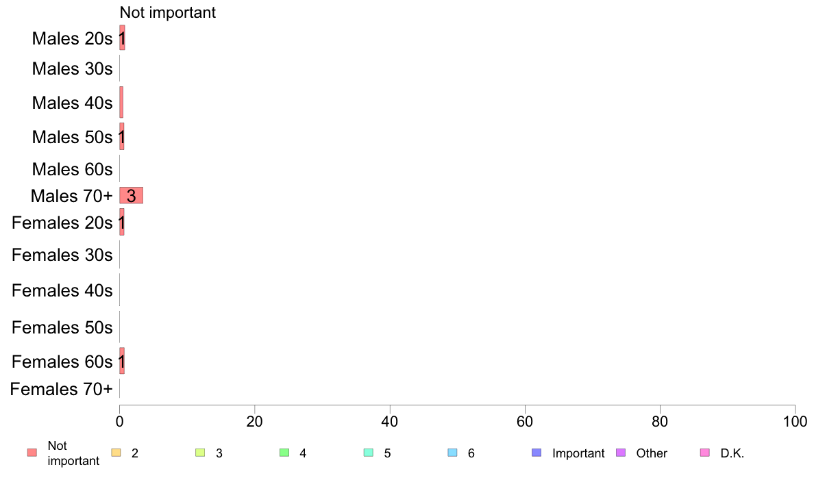
Task: Click the Females 20s red bar
Action: [x=122, y=222]
